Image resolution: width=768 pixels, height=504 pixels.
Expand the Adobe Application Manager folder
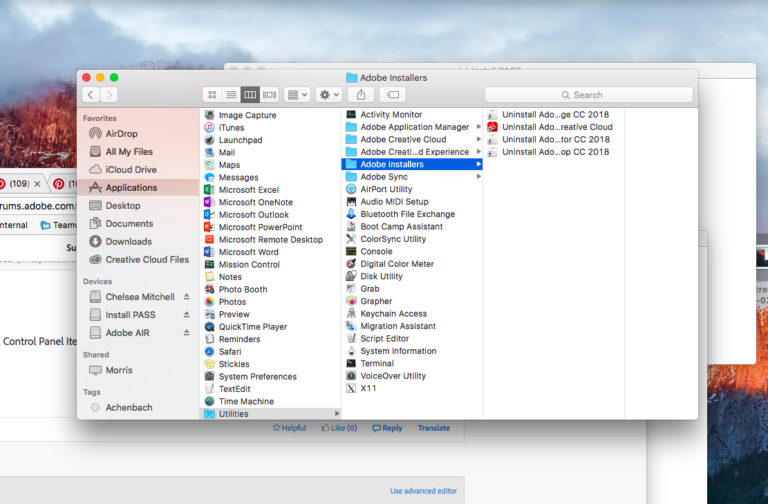tap(479, 127)
